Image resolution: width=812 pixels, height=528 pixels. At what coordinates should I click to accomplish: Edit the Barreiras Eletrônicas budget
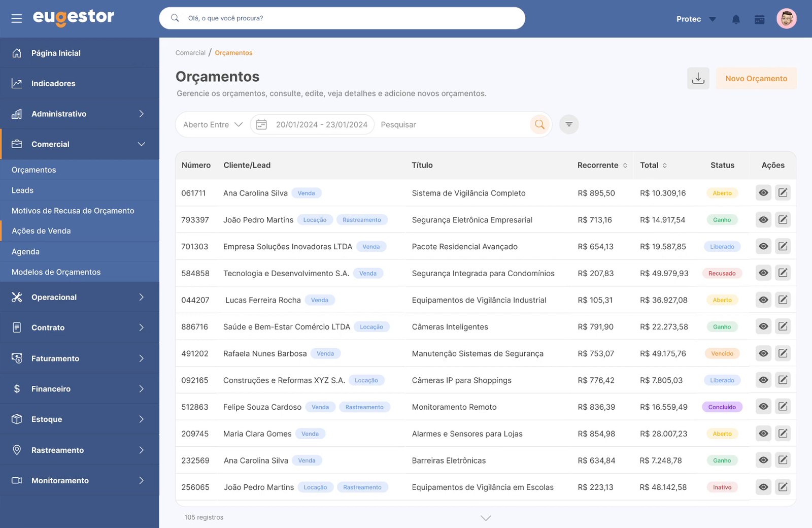[783, 460]
